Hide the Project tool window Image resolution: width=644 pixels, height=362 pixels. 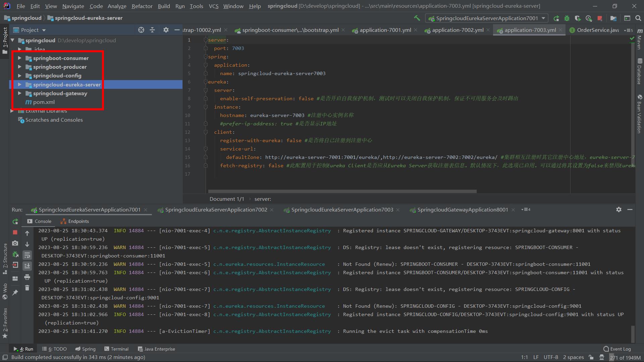point(177,30)
